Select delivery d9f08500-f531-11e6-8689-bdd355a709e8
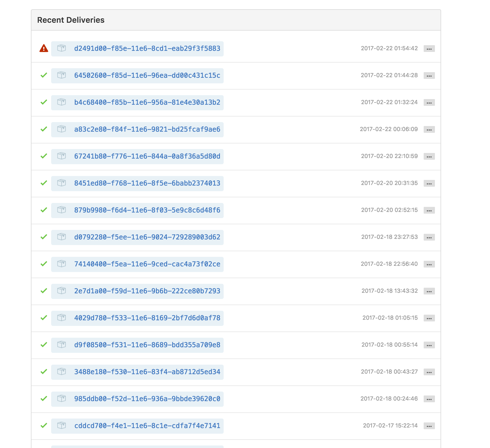 (147, 345)
